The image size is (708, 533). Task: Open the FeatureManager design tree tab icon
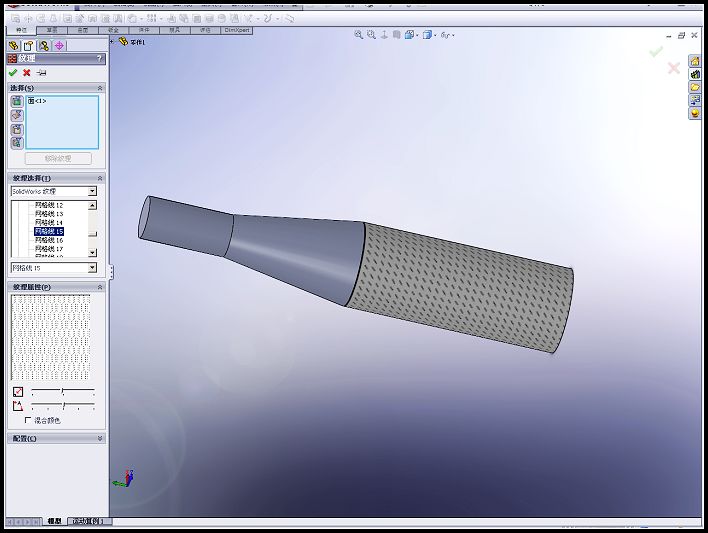[14, 46]
